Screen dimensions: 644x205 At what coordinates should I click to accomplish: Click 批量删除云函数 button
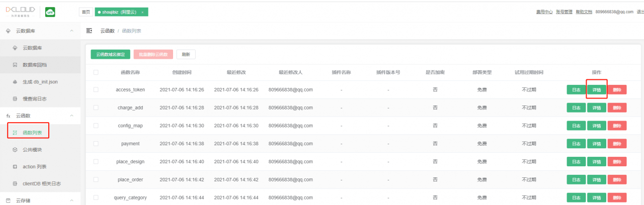(153, 54)
